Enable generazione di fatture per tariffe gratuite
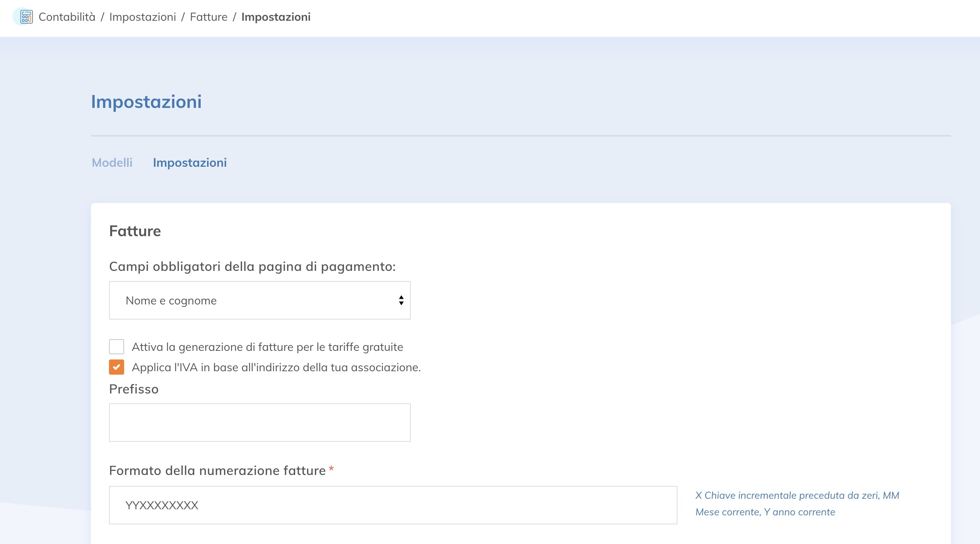Screen dimensions: 980x544 pos(117,347)
